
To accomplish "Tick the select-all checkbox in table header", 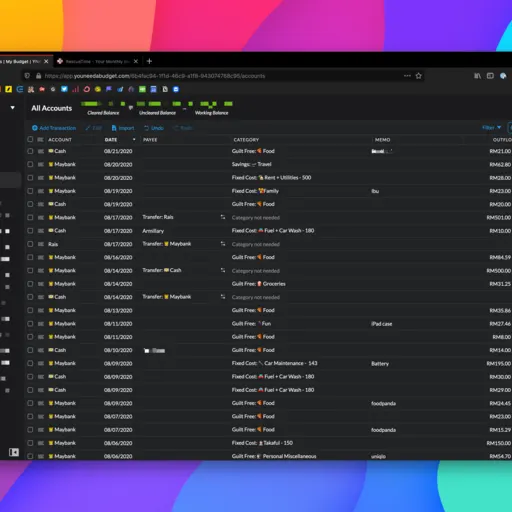I will click(x=30, y=139).
